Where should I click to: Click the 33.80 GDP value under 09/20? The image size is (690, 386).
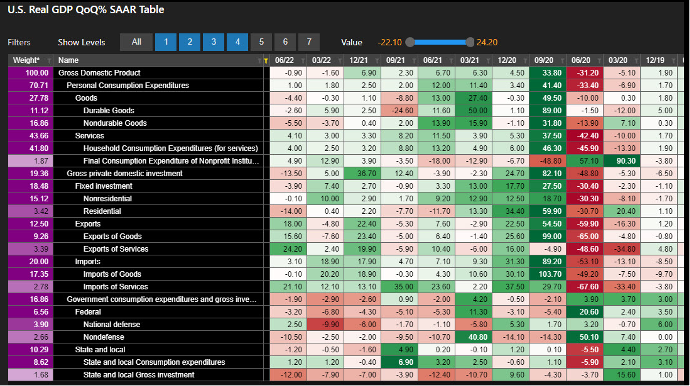coord(548,73)
